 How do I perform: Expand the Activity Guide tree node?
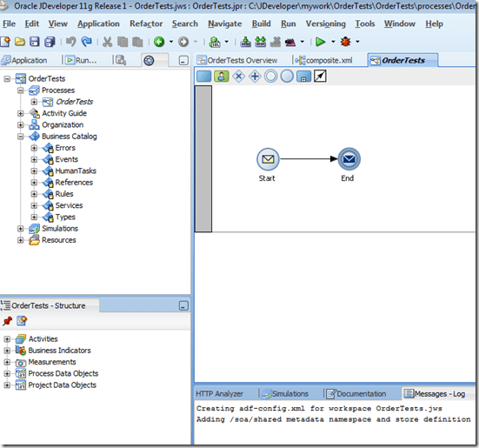(x=21, y=113)
